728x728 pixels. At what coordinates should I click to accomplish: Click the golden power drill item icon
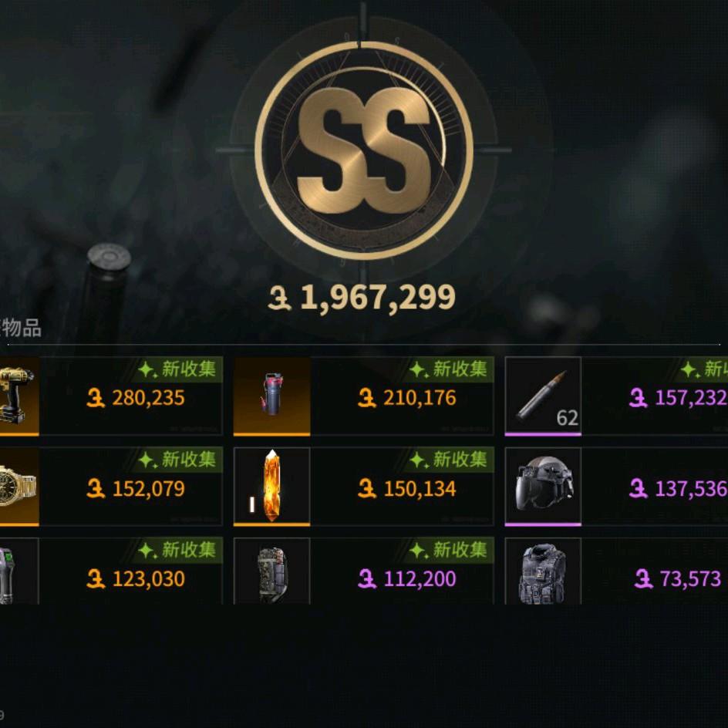[19, 396]
